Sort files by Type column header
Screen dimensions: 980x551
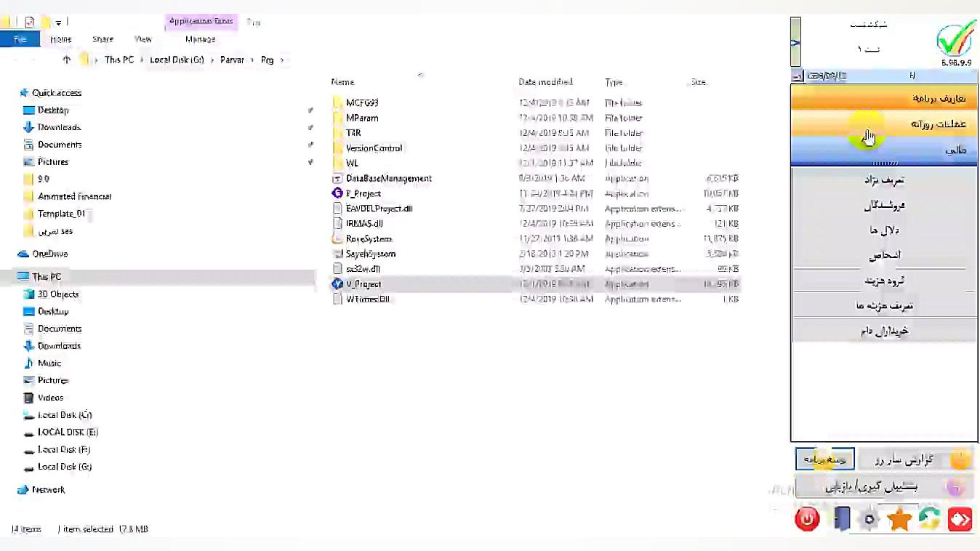point(614,82)
